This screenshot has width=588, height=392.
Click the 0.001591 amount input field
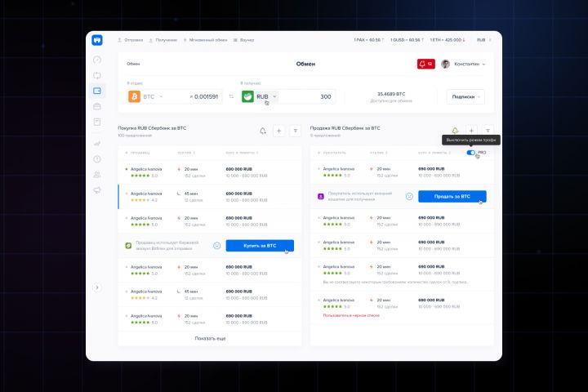pyautogui.click(x=204, y=97)
